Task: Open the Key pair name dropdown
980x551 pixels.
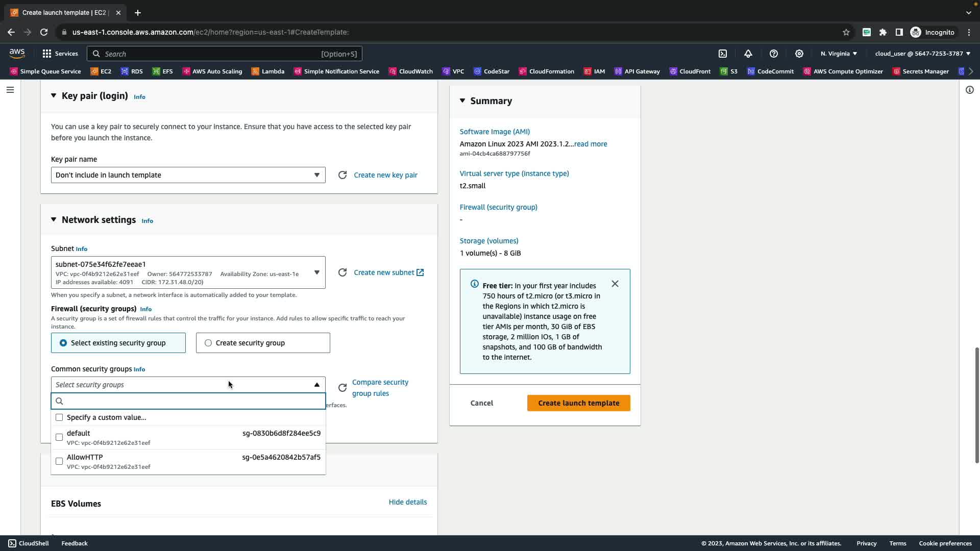Action: pyautogui.click(x=188, y=175)
